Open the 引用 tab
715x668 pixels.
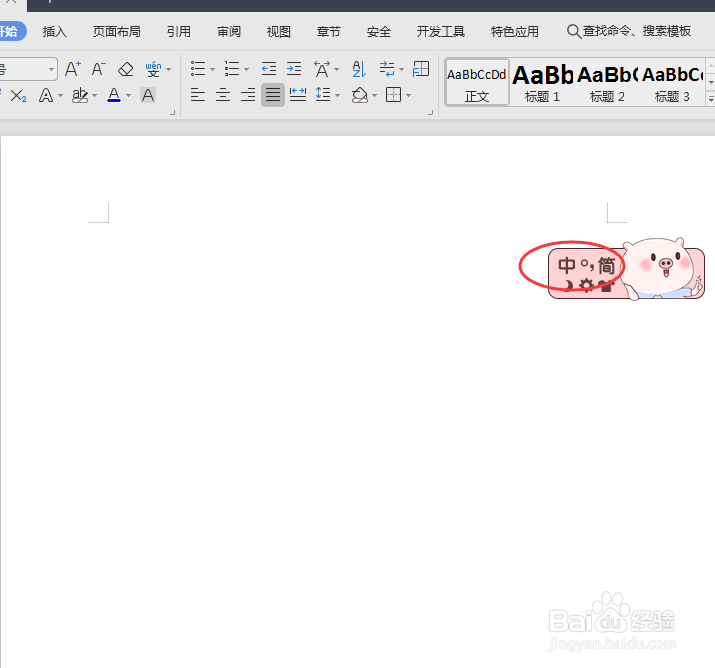(x=178, y=31)
